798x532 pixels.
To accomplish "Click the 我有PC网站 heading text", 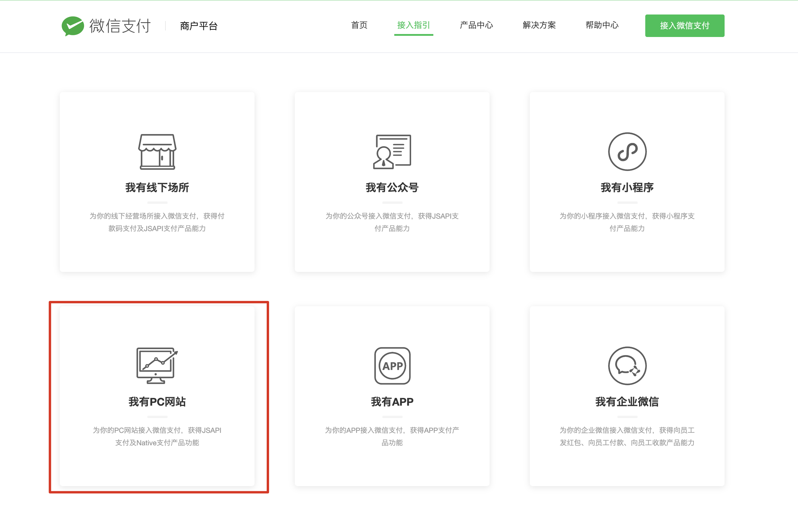I will [157, 402].
